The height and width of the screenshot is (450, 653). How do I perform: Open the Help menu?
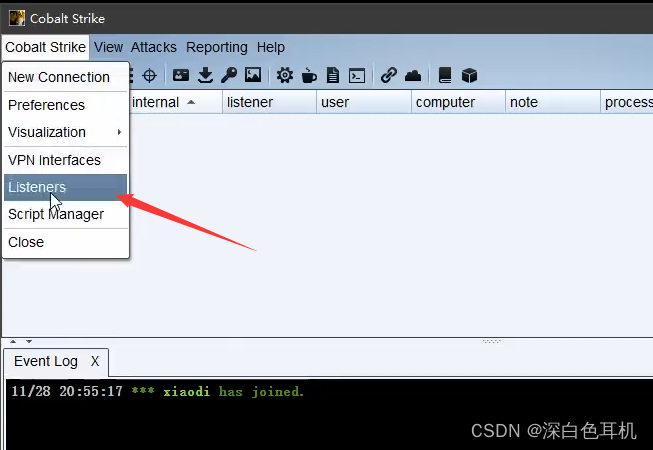[x=271, y=48]
